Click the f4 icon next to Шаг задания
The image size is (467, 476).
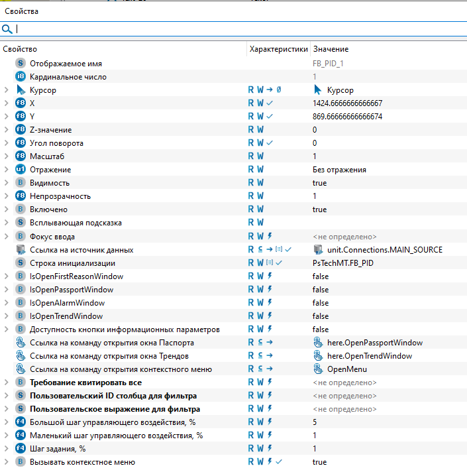21,449
